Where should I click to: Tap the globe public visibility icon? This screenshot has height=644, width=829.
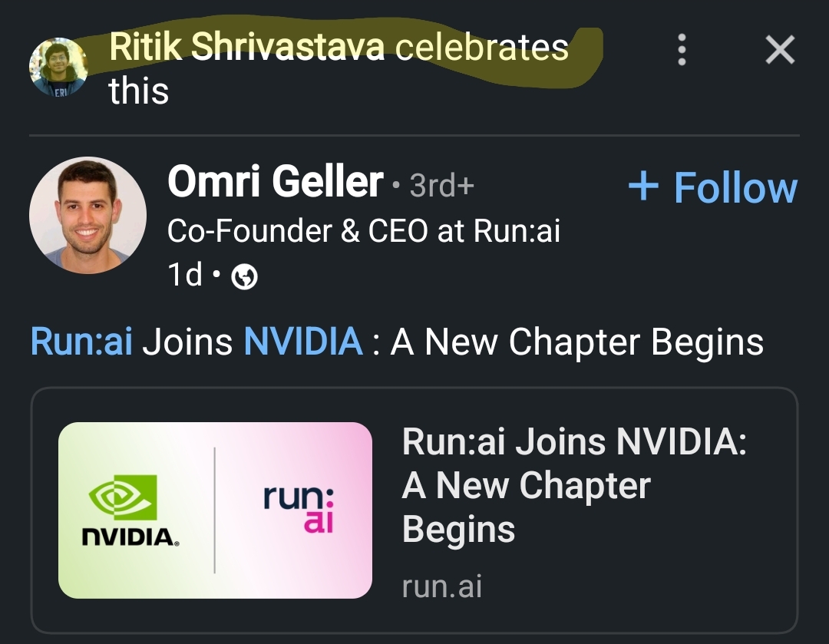(244, 276)
